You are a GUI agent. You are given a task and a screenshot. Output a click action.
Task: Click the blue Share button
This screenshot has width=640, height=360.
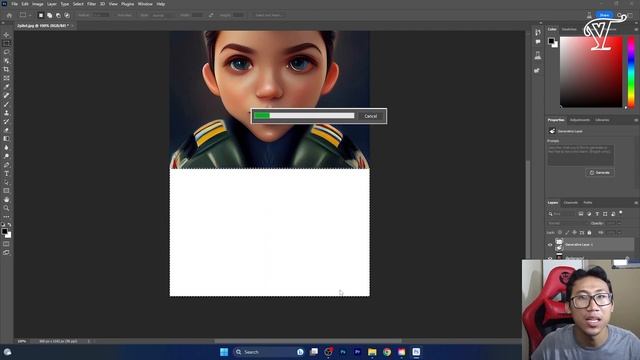[x=604, y=15]
